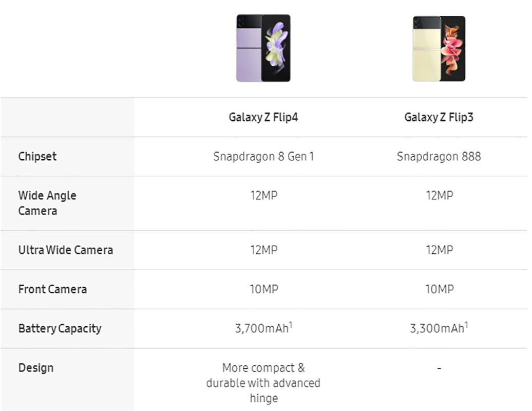This screenshot has width=532, height=411.
Task: Click the More compact & durable description
Action: click(x=263, y=383)
